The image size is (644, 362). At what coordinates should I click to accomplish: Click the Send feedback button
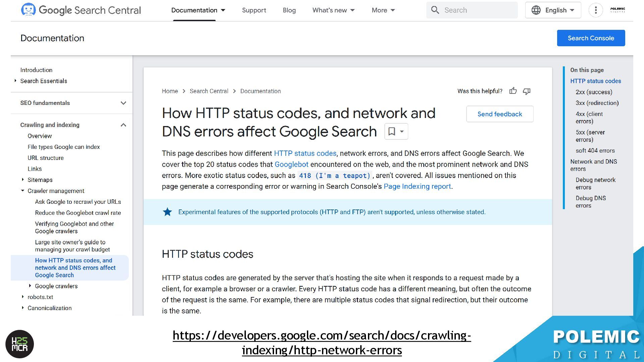499,114
